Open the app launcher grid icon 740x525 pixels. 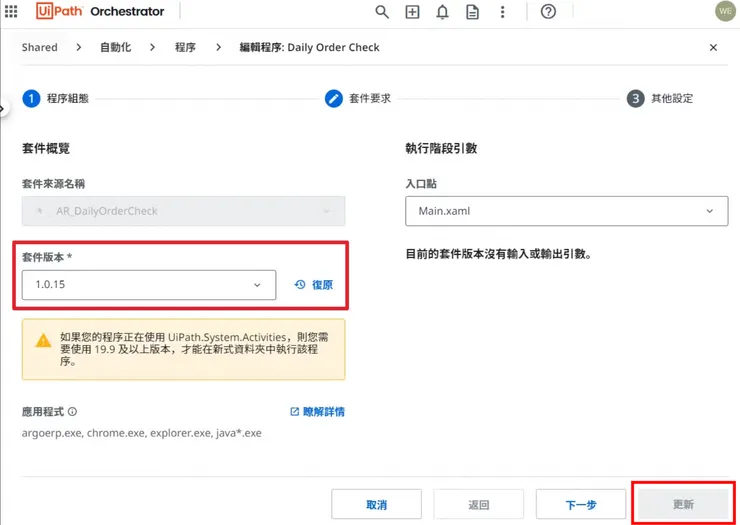click(11, 11)
